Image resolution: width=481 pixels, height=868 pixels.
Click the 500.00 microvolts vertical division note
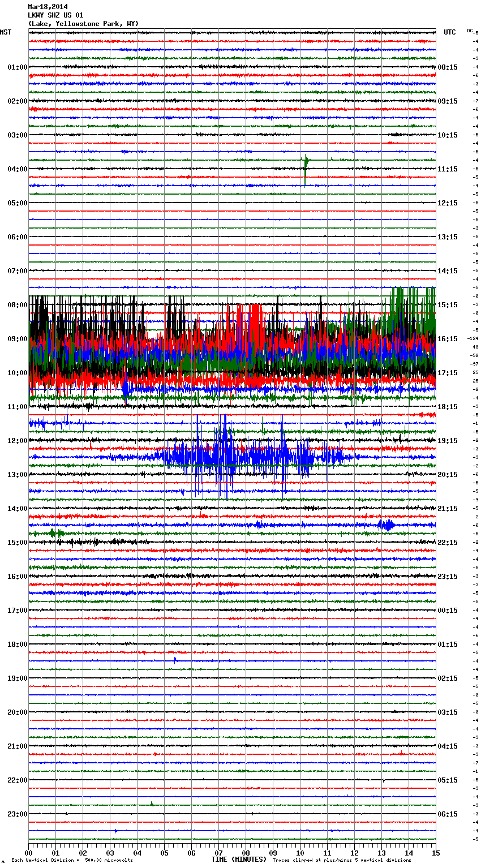point(72,860)
